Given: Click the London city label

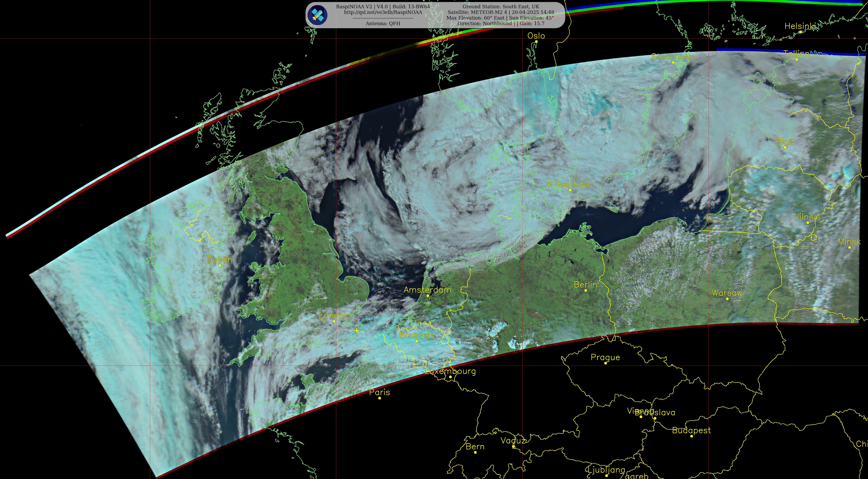Looking at the screenshot, I should (x=334, y=315).
